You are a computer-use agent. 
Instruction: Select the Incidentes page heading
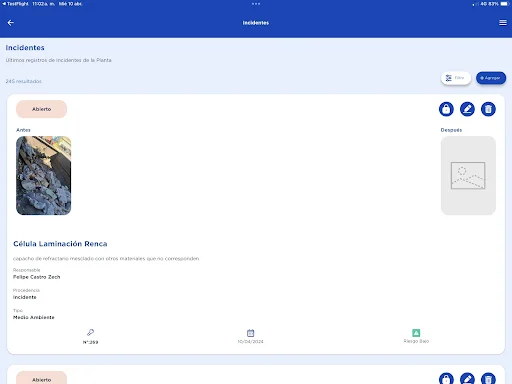pyautogui.click(x=25, y=48)
